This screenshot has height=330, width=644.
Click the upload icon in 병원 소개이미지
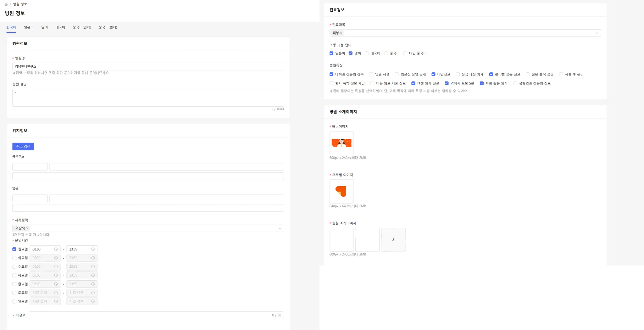click(393, 240)
